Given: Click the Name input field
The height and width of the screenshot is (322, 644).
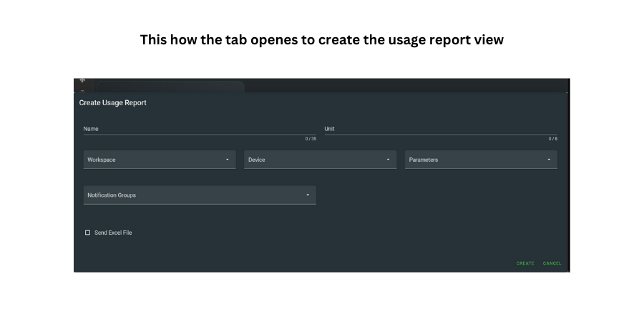Looking at the screenshot, I should pyautogui.click(x=200, y=129).
